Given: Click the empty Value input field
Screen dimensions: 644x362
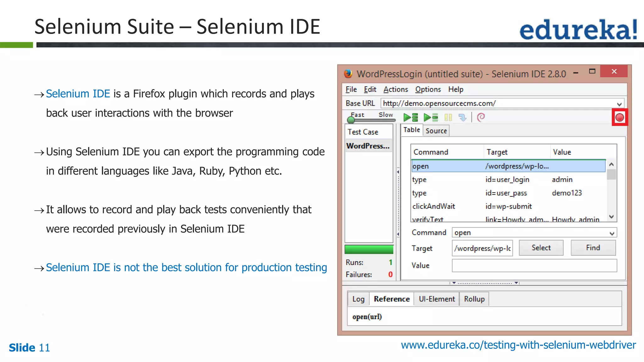Looking at the screenshot, I should pyautogui.click(x=534, y=266).
